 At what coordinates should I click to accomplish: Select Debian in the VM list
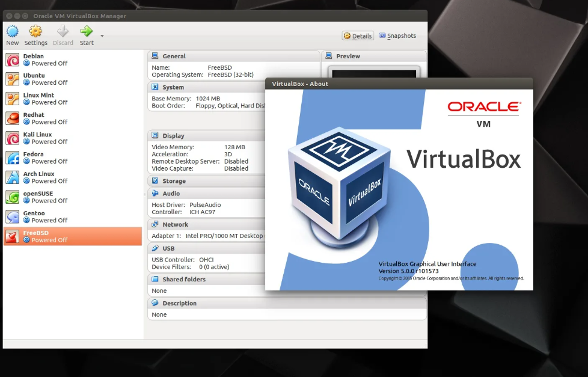click(73, 60)
